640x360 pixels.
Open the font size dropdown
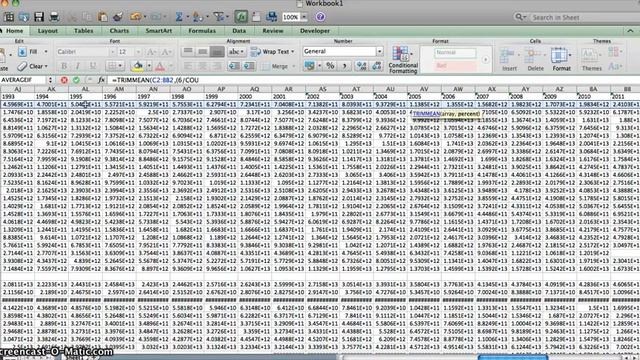pos(138,52)
